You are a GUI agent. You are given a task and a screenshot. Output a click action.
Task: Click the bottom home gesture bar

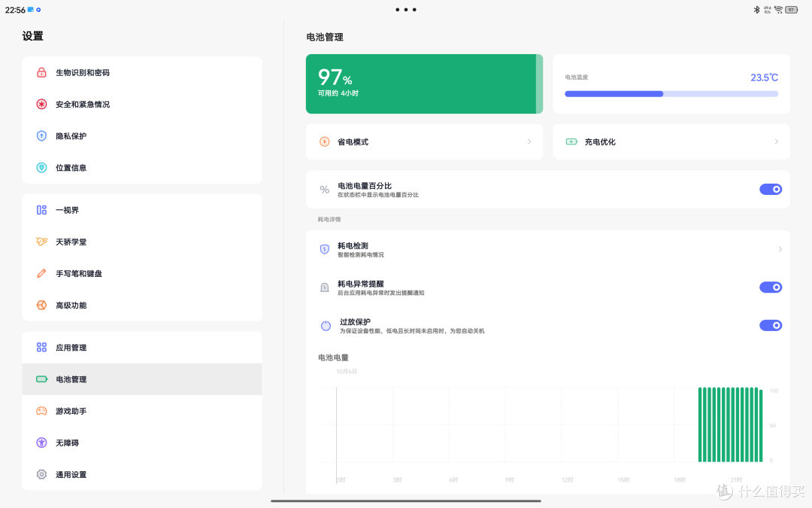pos(406,500)
